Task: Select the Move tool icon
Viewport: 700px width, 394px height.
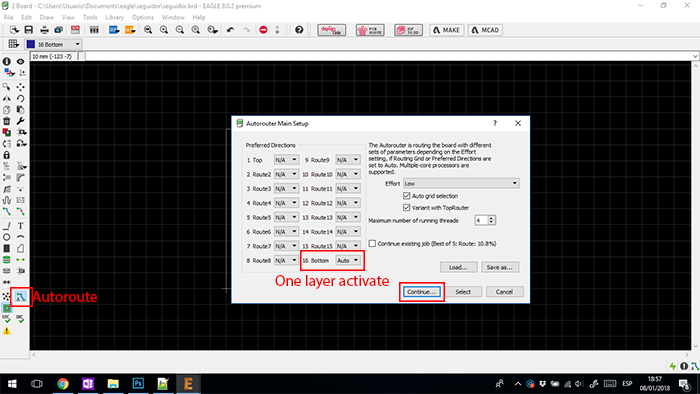Action: tap(21, 87)
